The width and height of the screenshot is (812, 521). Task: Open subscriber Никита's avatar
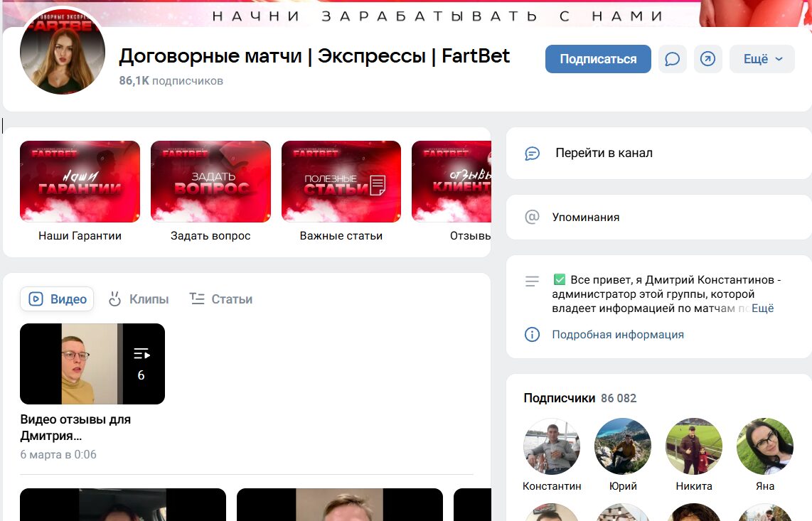tap(694, 446)
